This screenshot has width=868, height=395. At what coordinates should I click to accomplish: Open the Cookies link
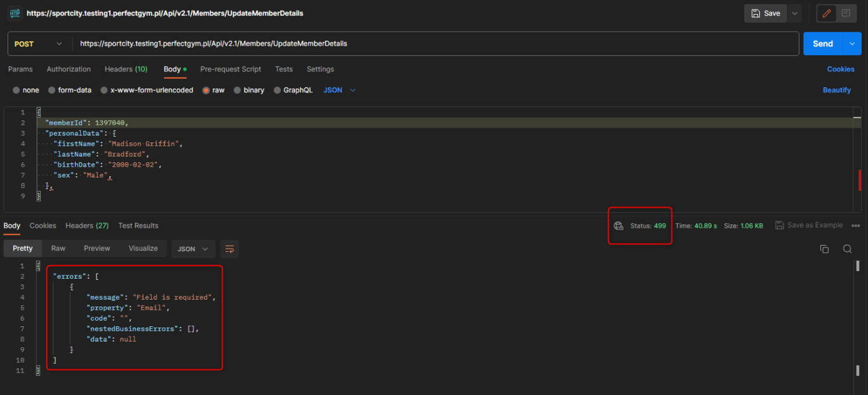(x=841, y=69)
